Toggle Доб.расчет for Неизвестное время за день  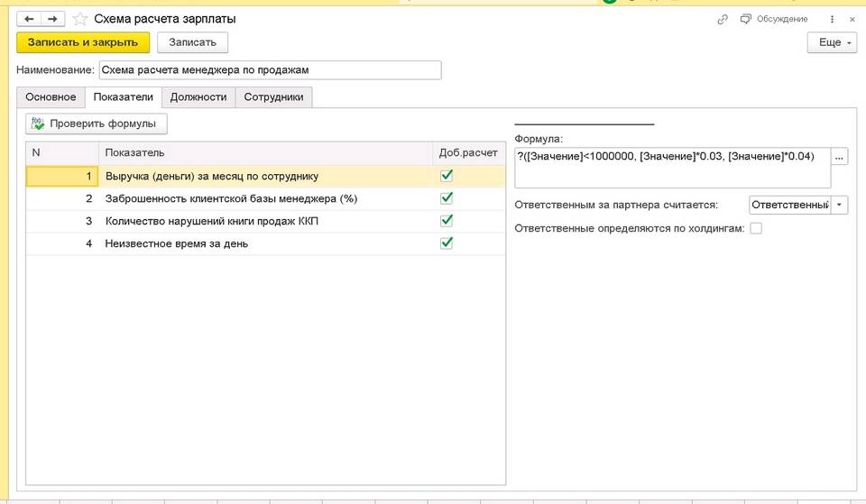447,243
